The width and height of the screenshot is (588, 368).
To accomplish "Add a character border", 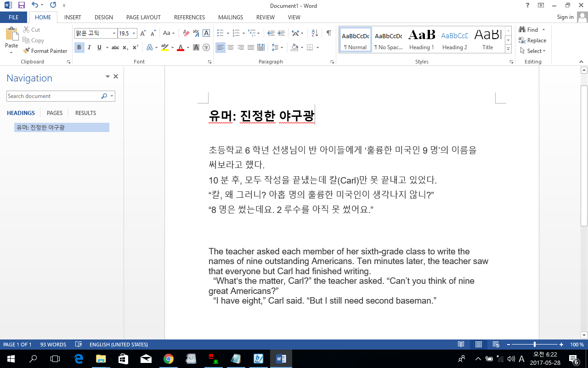I will click(206, 33).
